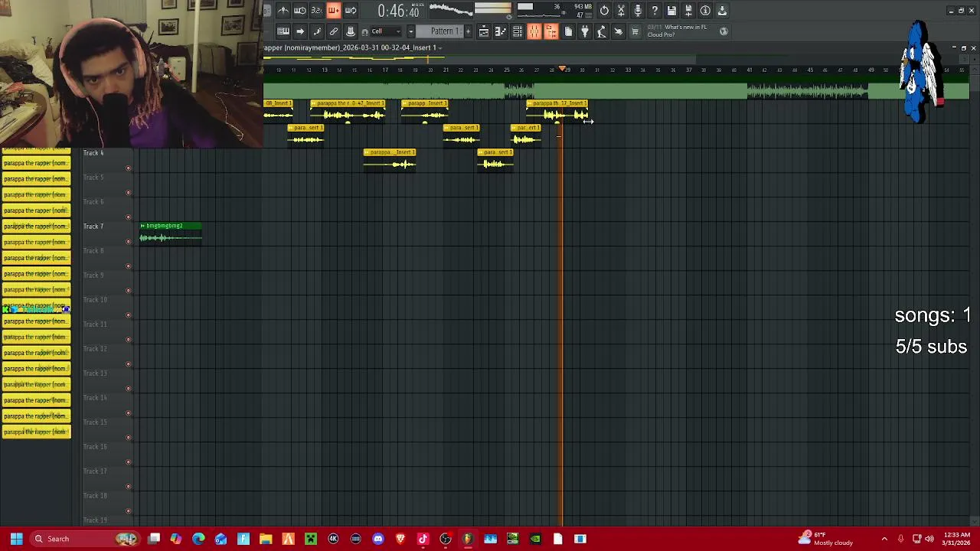
Task: Add new pattern with plus button
Action: pos(468,31)
